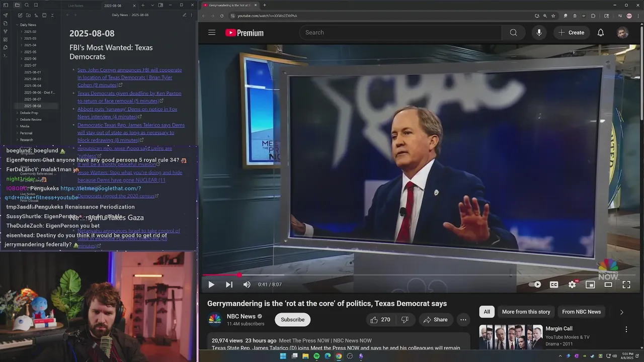Toggle closed captions on the video
This screenshot has width=644, height=362.
pyautogui.click(x=554, y=285)
